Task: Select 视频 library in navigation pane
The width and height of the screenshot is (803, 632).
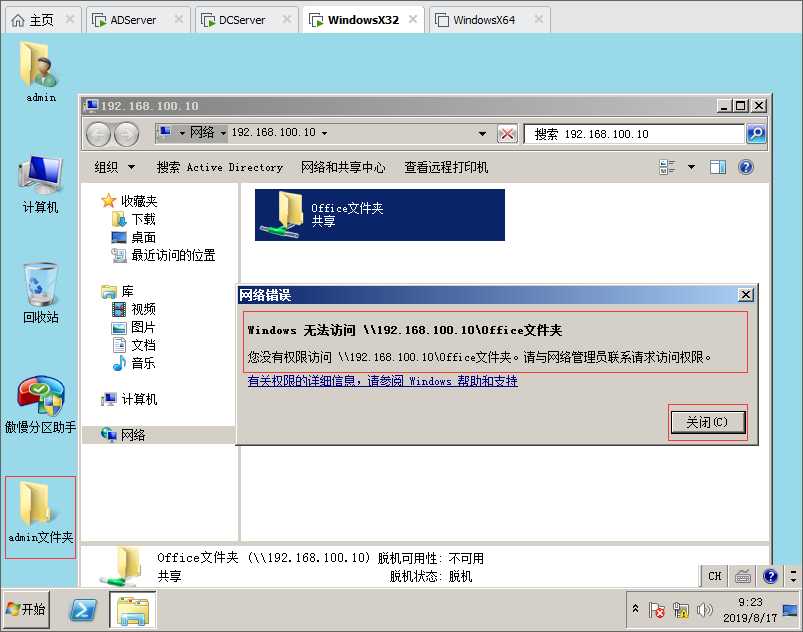Action: tap(134, 309)
